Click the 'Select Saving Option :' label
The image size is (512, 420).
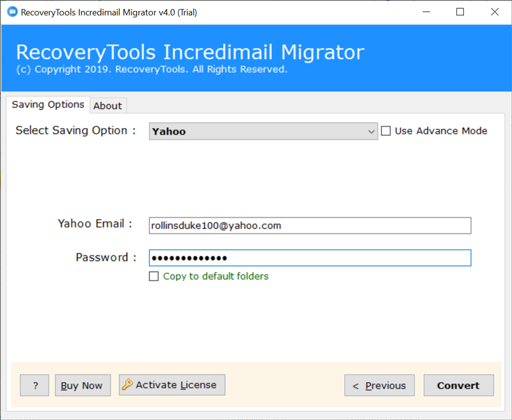[x=76, y=131]
